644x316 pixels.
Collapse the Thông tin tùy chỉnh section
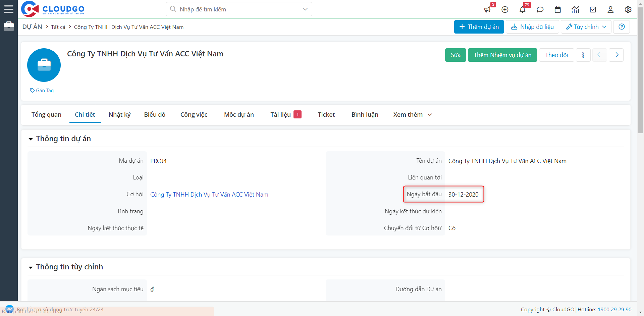[31, 267]
